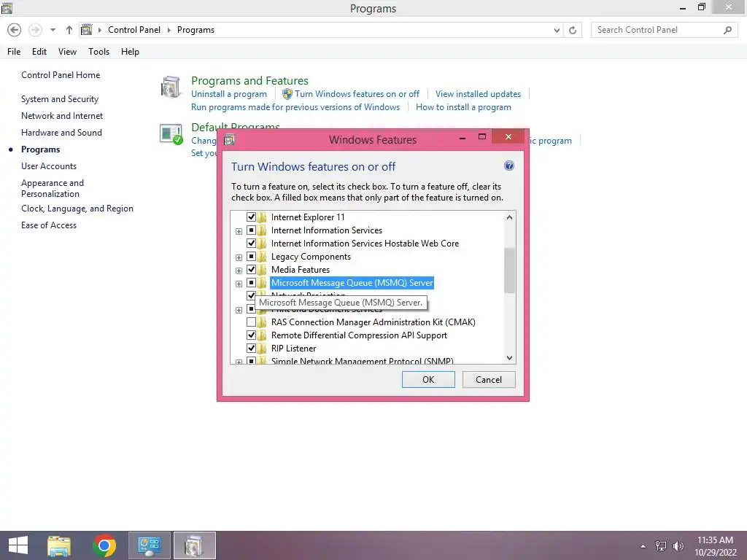
Task: Open the Edit menu
Action: (39, 52)
